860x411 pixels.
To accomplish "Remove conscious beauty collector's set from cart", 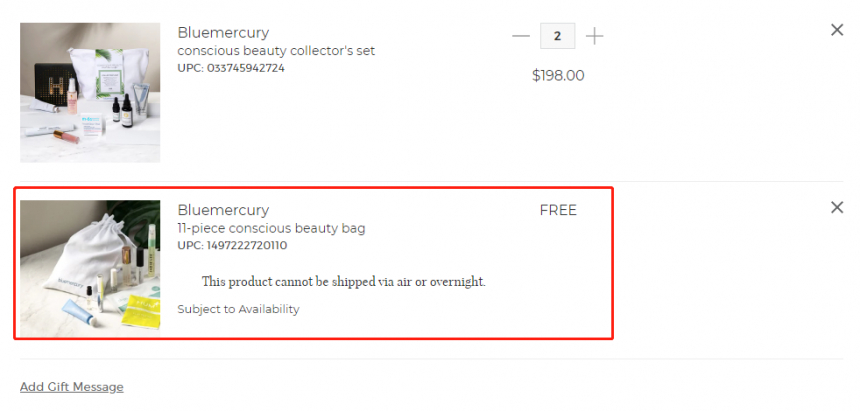I will click(837, 30).
